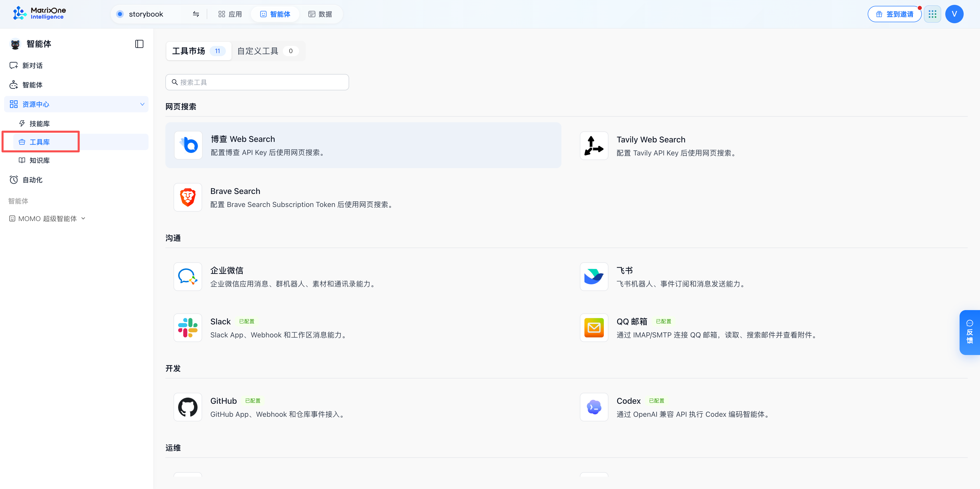Viewport: 980px width, 489px height.
Task: Click the MatrixOne Intelligence logo
Action: 39,13
